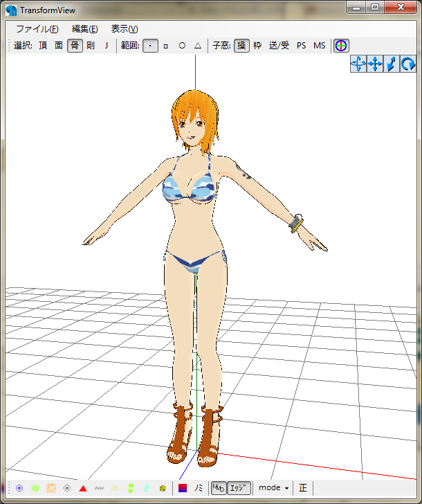Screen dimensions: 422x504
Task: Select vertex mode 頂 in selection toolbar
Action: (x=43, y=46)
